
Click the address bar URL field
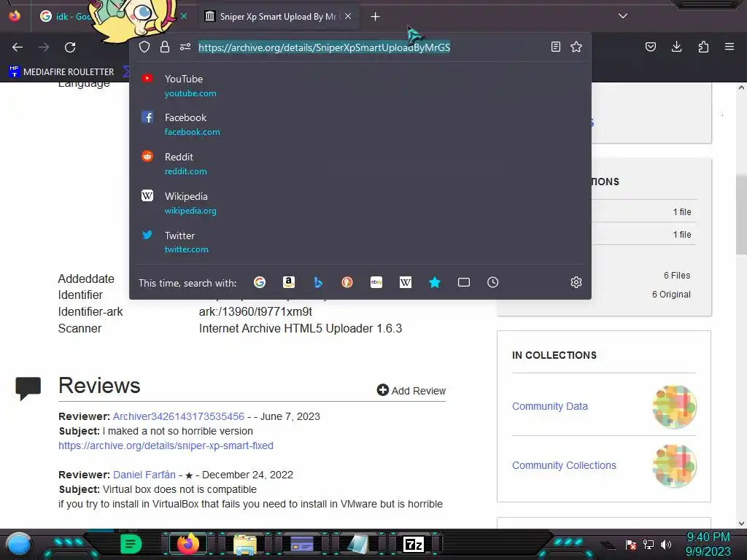325,47
